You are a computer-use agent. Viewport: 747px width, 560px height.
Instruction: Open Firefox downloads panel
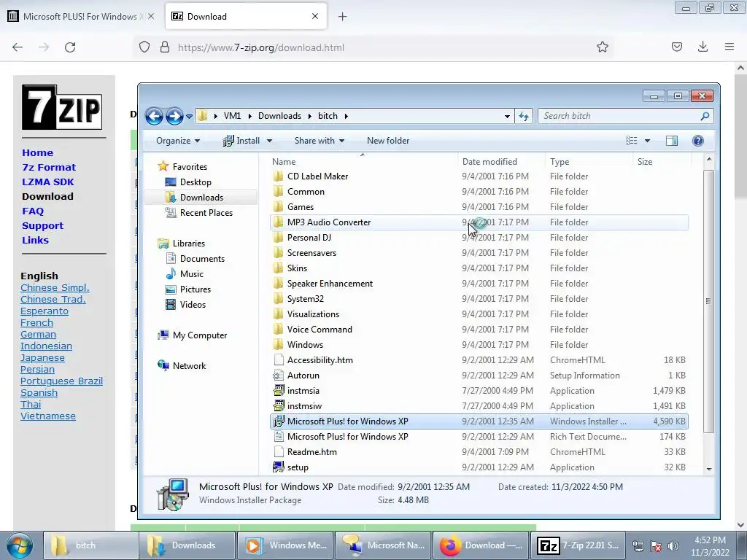(703, 47)
